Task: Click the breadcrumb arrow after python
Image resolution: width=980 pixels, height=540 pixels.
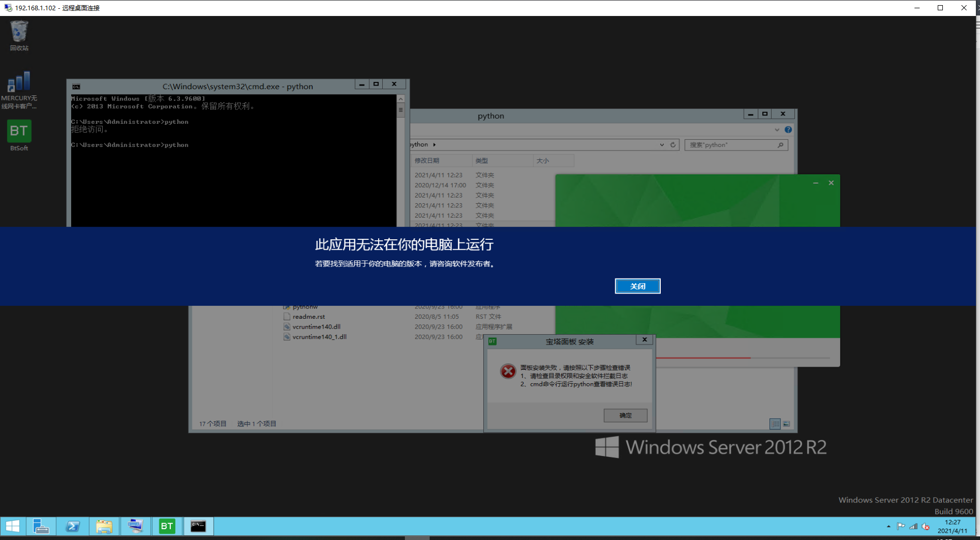Action: coord(434,145)
